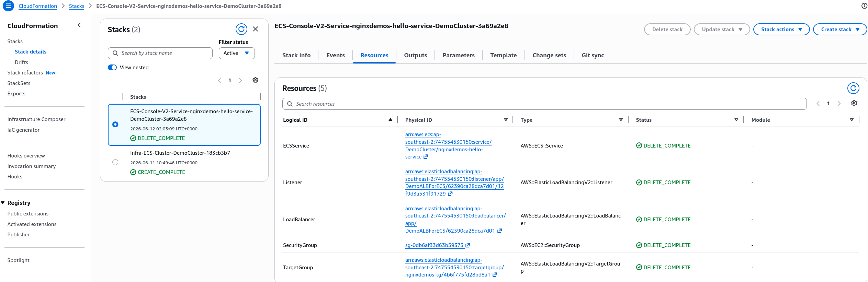
Task: Open external link icon for Listener ARN
Action: click(x=450, y=194)
